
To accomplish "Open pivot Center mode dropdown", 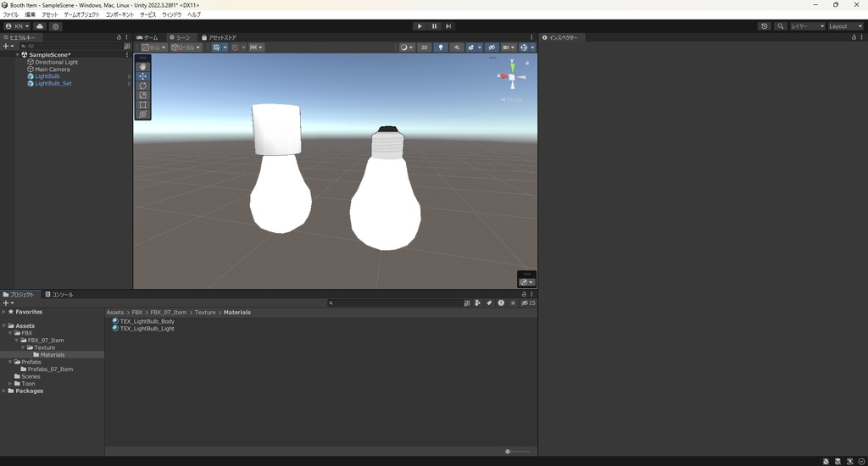I will click(154, 47).
